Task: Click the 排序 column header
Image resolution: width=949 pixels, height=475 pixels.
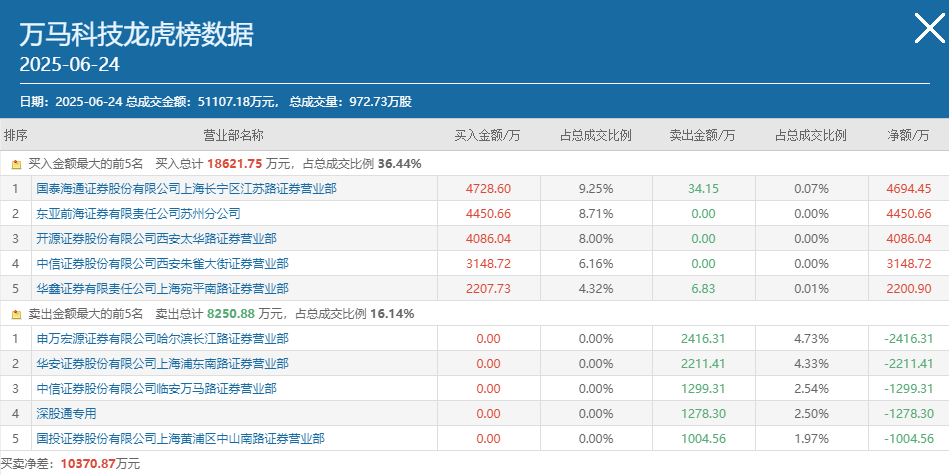Action: [16, 135]
